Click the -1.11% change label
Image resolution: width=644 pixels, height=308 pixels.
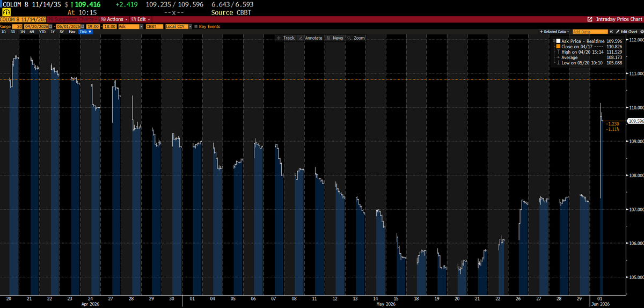point(612,129)
